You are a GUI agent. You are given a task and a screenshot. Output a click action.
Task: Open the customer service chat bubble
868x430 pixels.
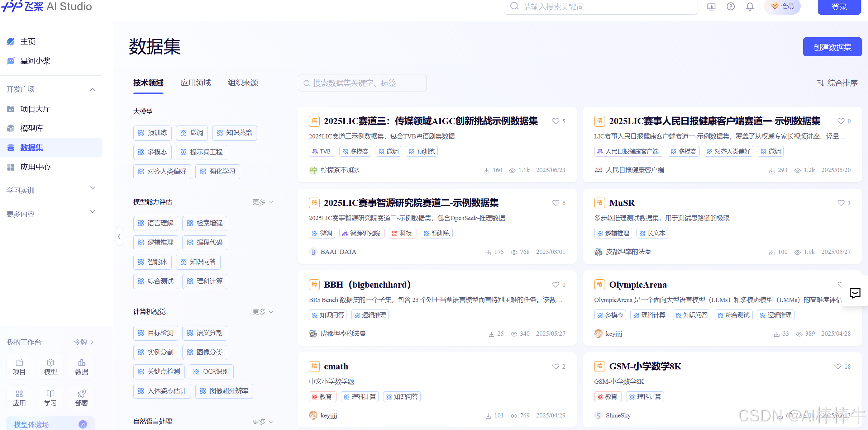click(x=855, y=293)
